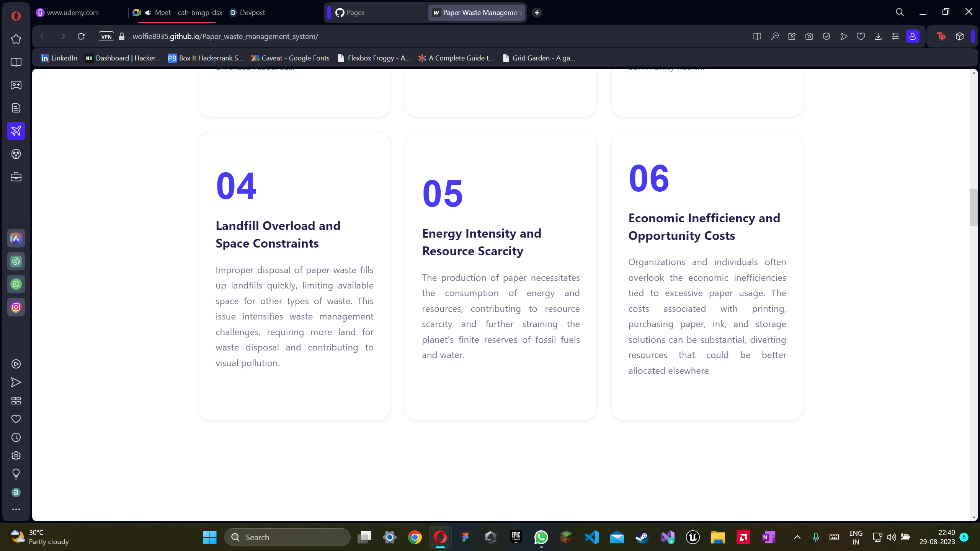Click the page's vertical scrollbar thumb

(973, 207)
